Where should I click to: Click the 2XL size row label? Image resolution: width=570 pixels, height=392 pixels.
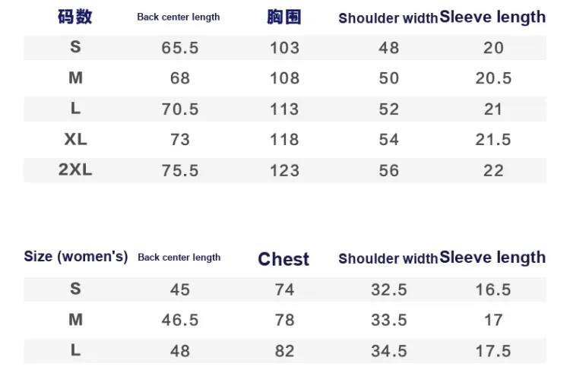coord(75,169)
